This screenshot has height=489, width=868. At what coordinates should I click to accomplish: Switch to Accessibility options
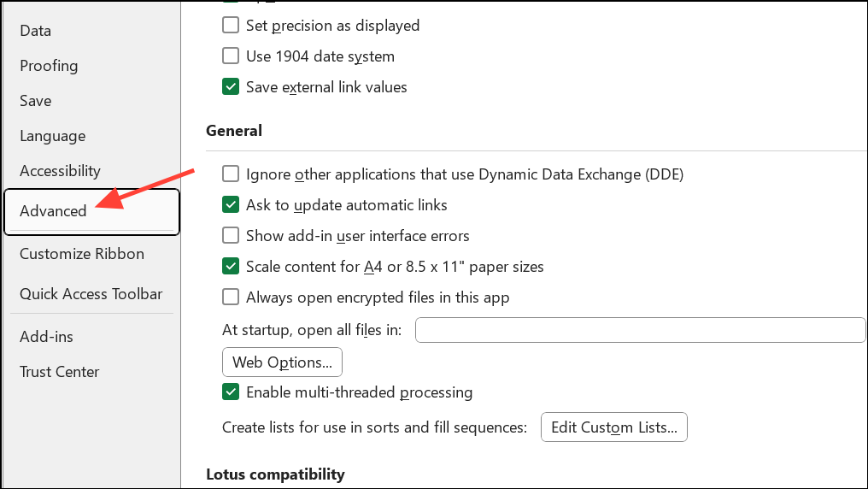click(x=60, y=171)
